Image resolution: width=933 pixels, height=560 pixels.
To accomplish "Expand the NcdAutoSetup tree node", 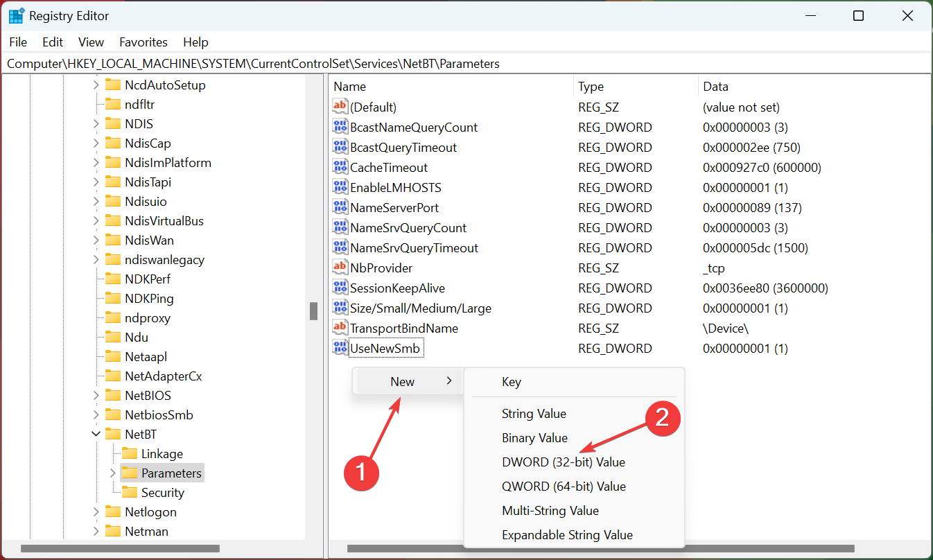I will 96,85.
